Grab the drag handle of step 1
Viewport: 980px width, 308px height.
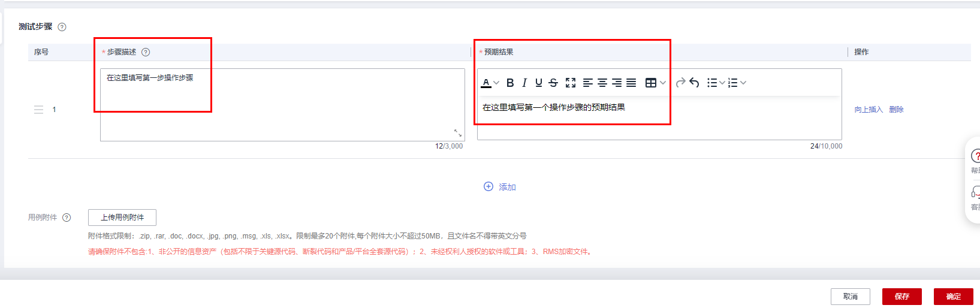click(x=39, y=110)
